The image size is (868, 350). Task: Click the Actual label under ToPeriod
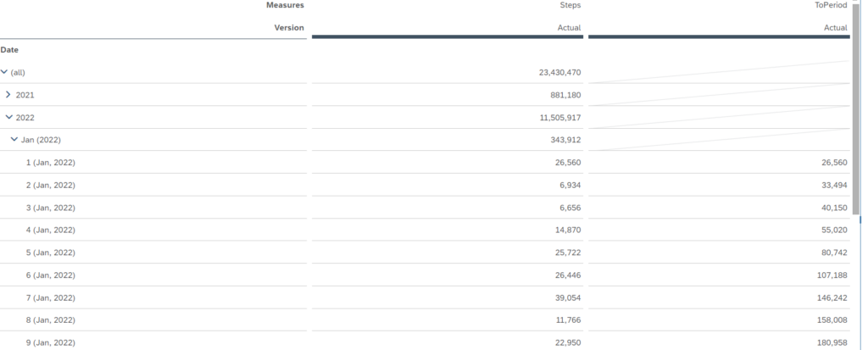(x=836, y=28)
